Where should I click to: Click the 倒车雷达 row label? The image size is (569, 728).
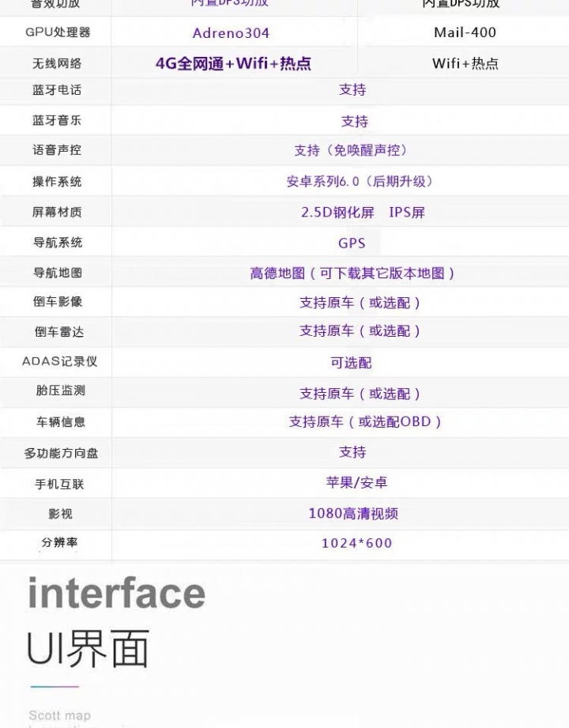tap(59, 331)
